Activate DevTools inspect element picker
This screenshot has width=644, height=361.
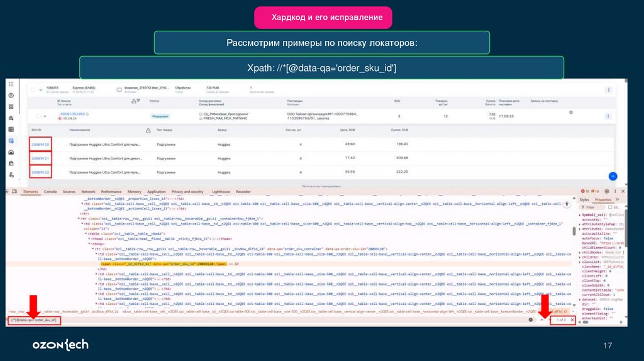(x=7, y=191)
